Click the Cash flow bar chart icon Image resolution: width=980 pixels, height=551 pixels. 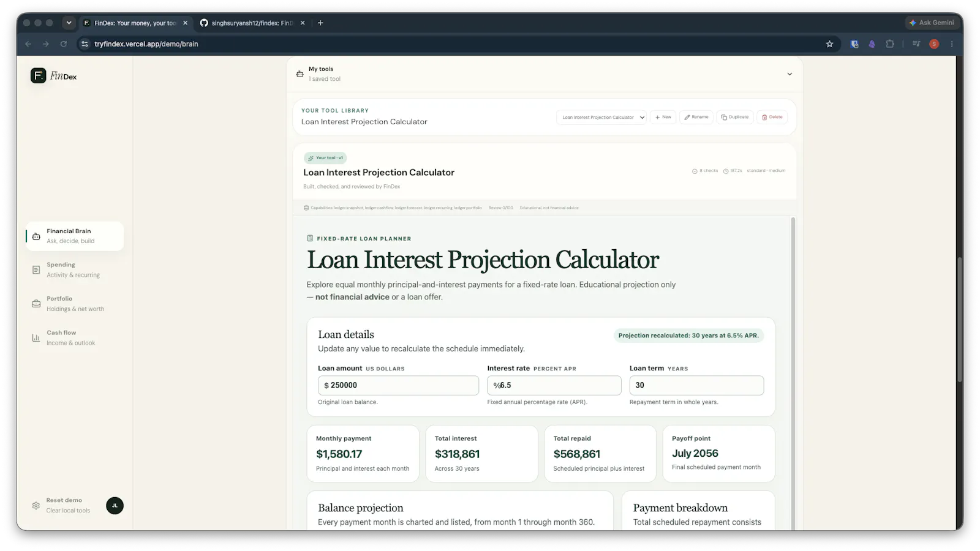pos(36,338)
